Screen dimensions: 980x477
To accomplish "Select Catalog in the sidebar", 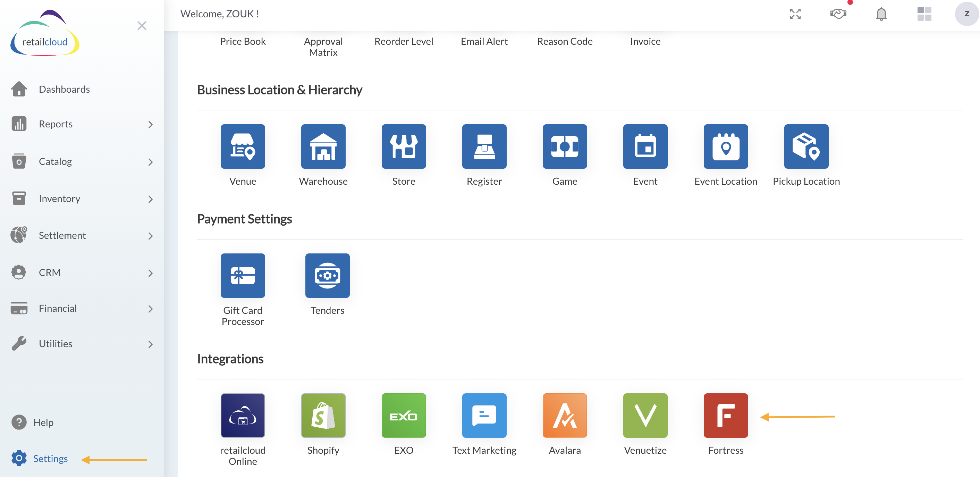I will pyautogui.click(x=55, y=161).
